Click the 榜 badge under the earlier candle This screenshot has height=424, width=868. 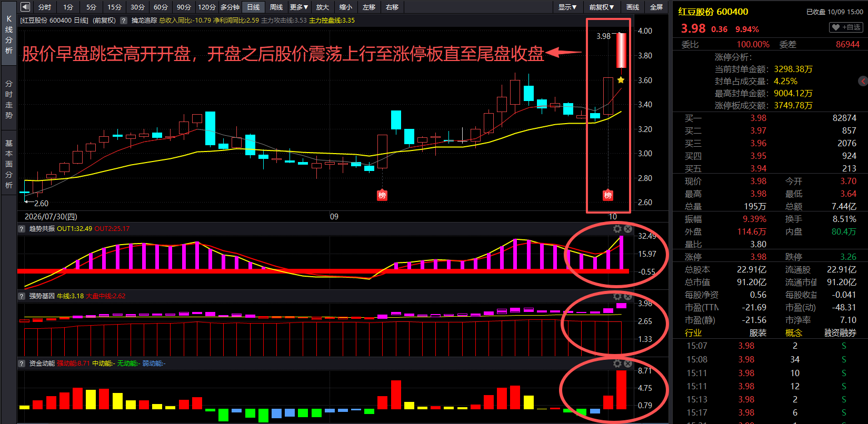coord(382,195)
